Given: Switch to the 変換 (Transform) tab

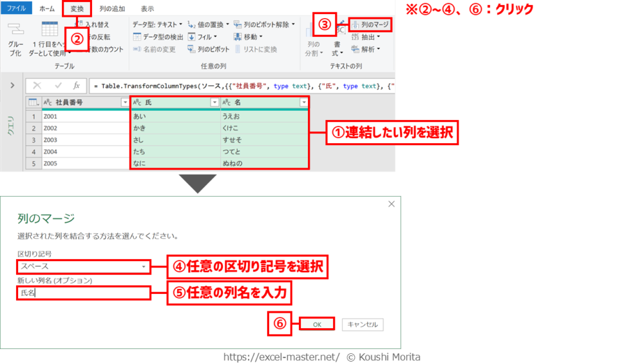Looking at the screenshot, I should click(x=77, y=8).
